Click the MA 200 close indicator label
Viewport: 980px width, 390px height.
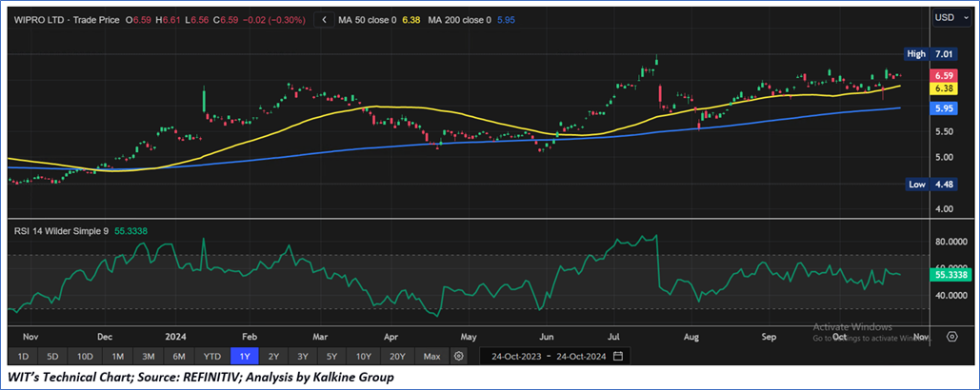click(470, 18)
